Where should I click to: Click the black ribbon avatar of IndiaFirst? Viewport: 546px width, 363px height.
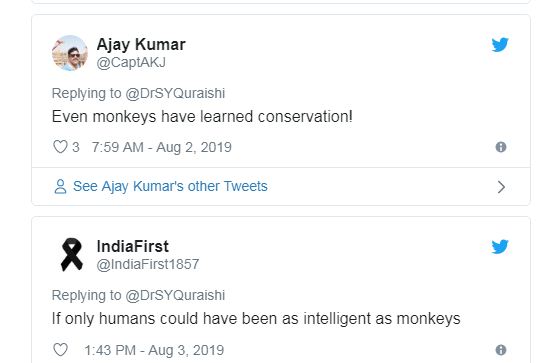click(71, 255)
